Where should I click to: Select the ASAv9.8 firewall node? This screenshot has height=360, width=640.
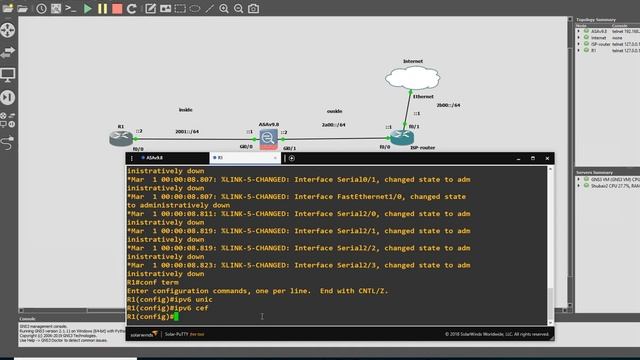(x=269, y=139)
